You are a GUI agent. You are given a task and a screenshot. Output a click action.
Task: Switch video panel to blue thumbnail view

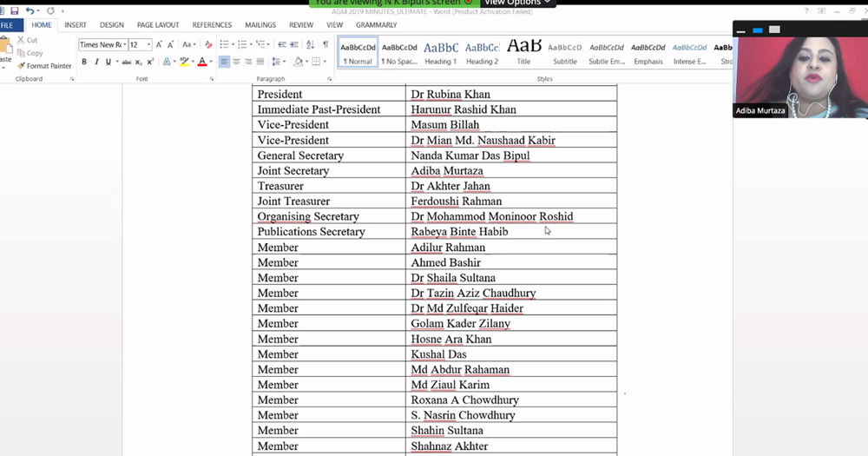757,30
